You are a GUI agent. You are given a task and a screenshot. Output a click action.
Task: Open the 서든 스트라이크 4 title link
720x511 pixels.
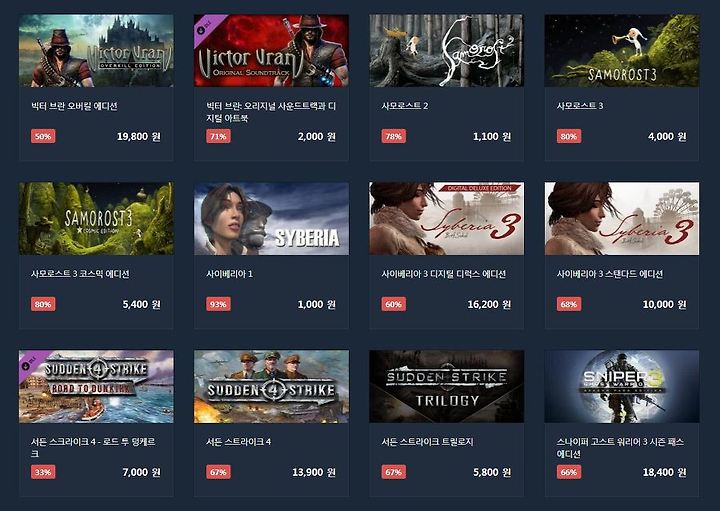(238, 442)
